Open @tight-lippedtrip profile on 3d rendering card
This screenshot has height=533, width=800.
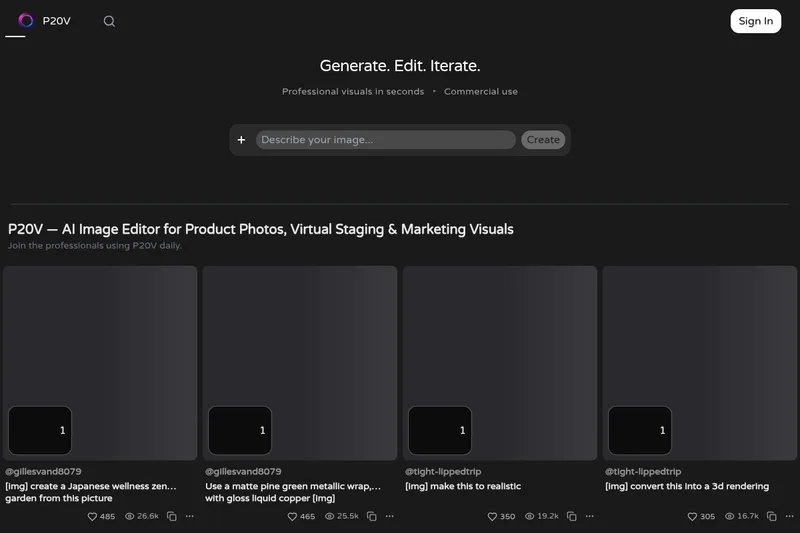[x=643, y=472]
